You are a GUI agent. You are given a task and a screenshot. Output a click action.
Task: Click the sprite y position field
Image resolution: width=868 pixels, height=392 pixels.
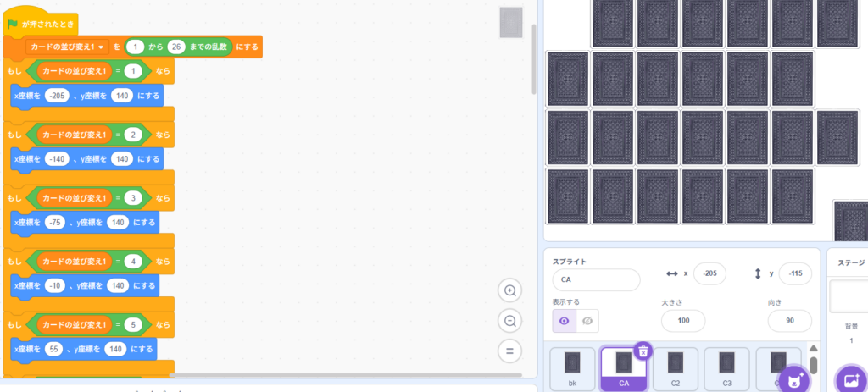[x=795, y=273]
